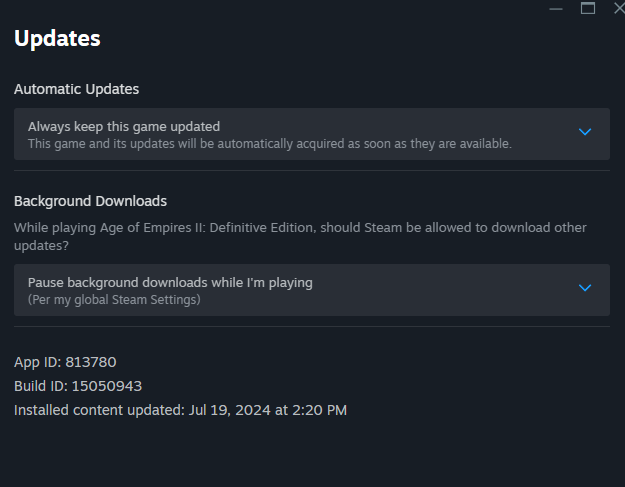
Task: Open "Always keep this game updated" dropdown
Action: click(311, 134)
